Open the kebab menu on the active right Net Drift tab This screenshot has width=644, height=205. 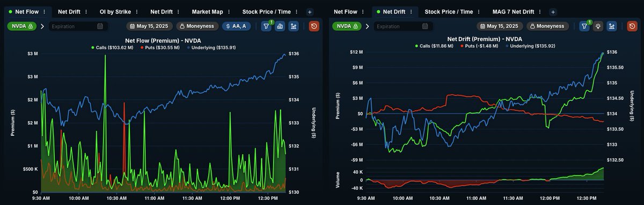(x=411, y=12)
